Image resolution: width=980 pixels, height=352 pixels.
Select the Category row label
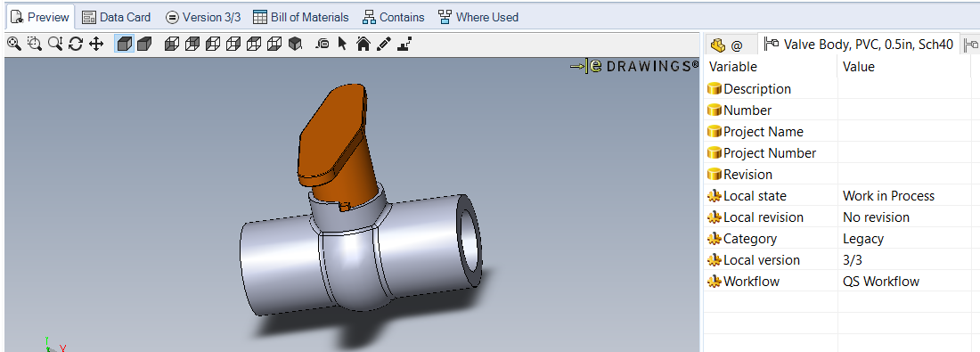point(750,238)
